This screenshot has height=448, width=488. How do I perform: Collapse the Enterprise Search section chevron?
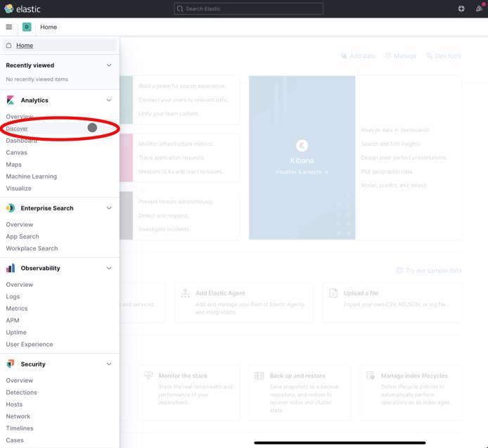coord(108,208)
